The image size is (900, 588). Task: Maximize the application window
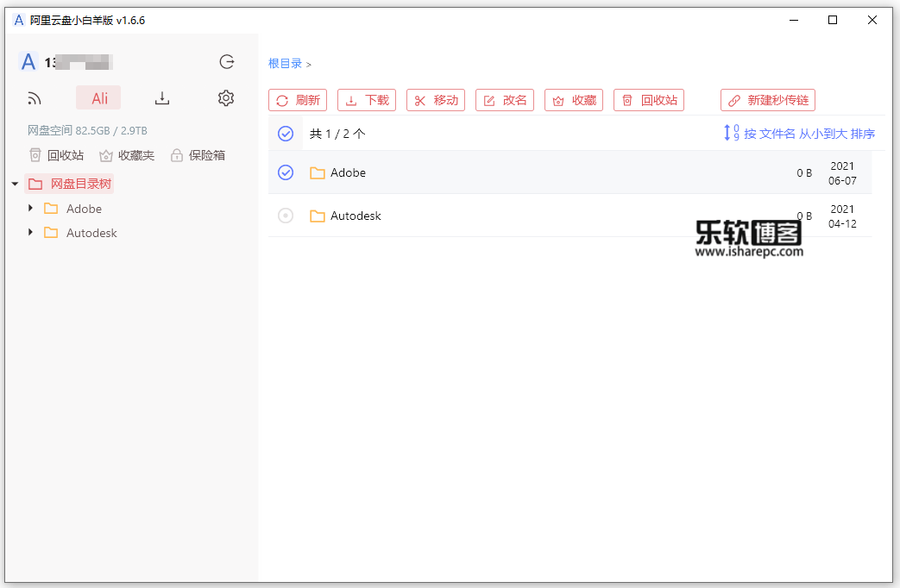click(833, 20)
